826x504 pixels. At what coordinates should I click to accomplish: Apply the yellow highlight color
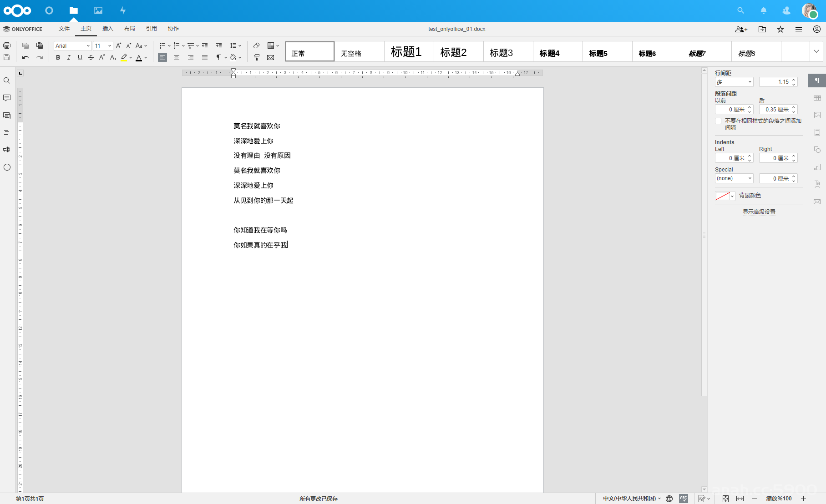click(124, 57)
